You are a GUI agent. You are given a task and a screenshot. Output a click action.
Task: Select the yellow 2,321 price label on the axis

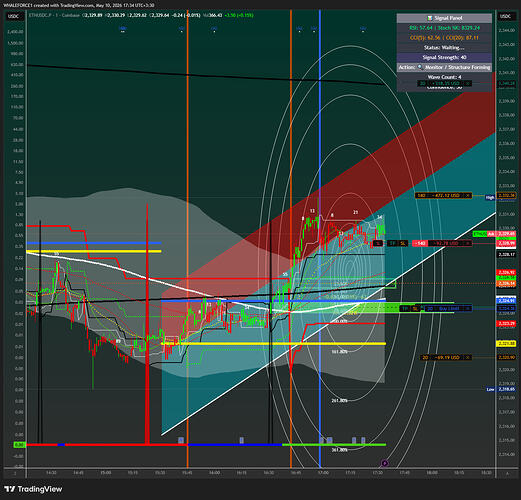click(x=506, y=344)
